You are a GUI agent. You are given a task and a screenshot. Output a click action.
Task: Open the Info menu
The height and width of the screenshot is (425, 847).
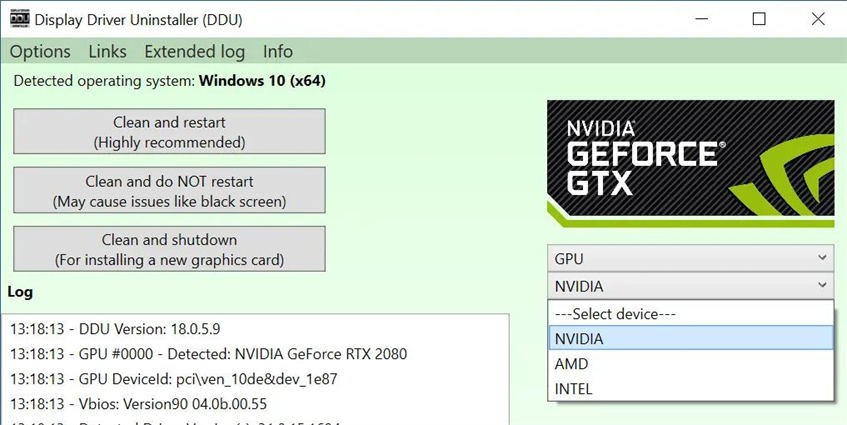point(278,51)
